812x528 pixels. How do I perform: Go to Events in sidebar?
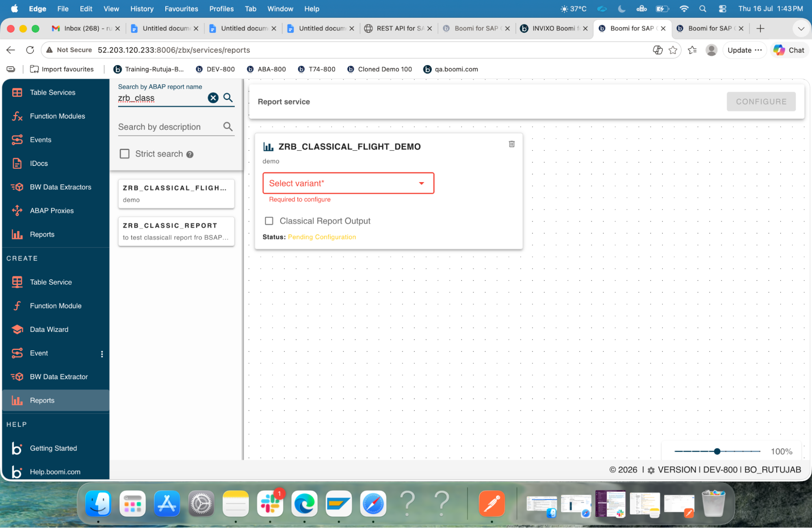tap(41, 140)
